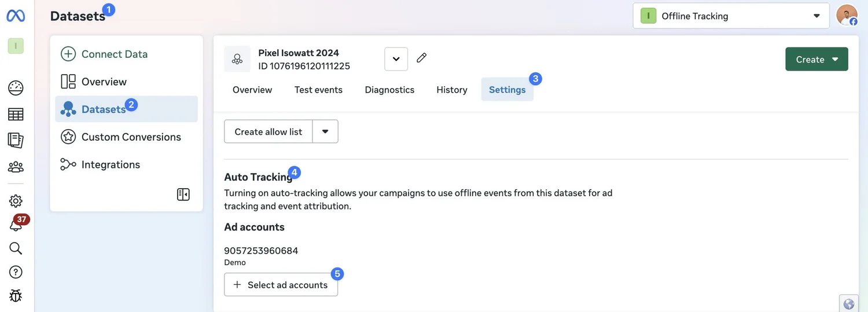
Task: Click ad account number 9057253960684
Action: pyautogui.click(x=261, y=251)
